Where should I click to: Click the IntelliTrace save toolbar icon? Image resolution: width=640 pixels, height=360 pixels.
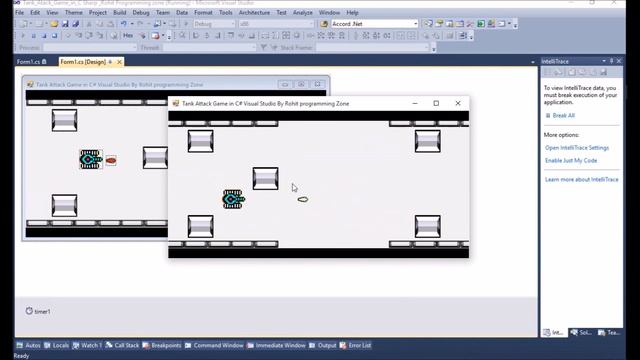pos(603,72)
